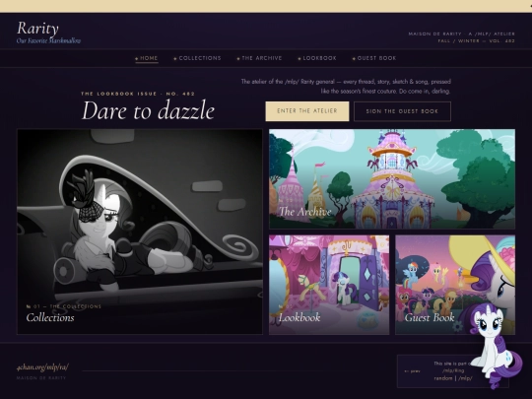The height and width of the screenshot is (399, 532).
Task: Go to the Collections nav item
Action: pos(197,58)
